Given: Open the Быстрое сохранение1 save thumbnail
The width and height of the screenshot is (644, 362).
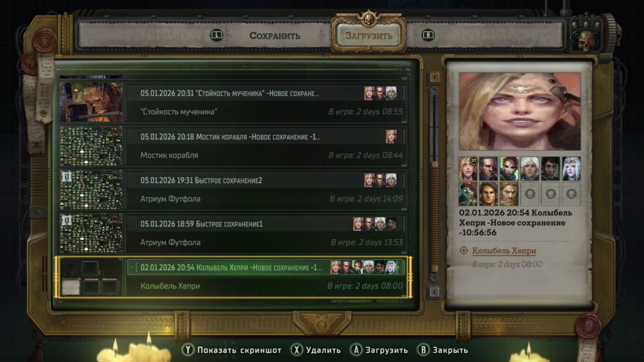Looking at the screenshot, I should (91, 233).
